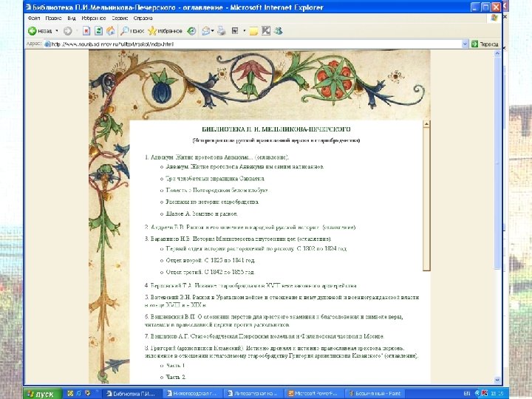The width and height of the screenshot is (532, 399).
Task: Switch to Нижегородская taskbar button
Action: [x=191, y=394]
